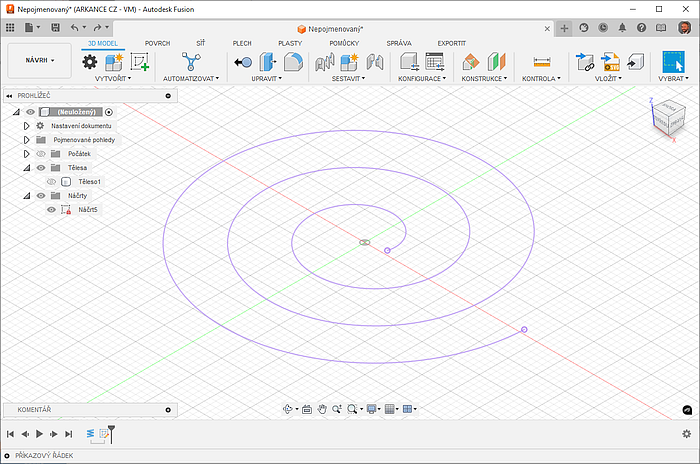700x464 pixels.
Task: Hide the Tělesa folder with eye icon
Action: tap(41, 168)
